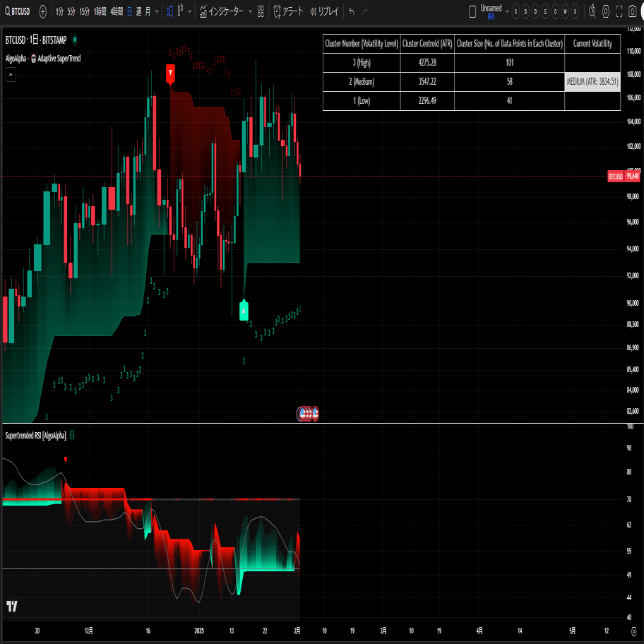This screenshot has width=644, height=644.
Task: Enter fullscreen mode
Action: pos(619,11)
